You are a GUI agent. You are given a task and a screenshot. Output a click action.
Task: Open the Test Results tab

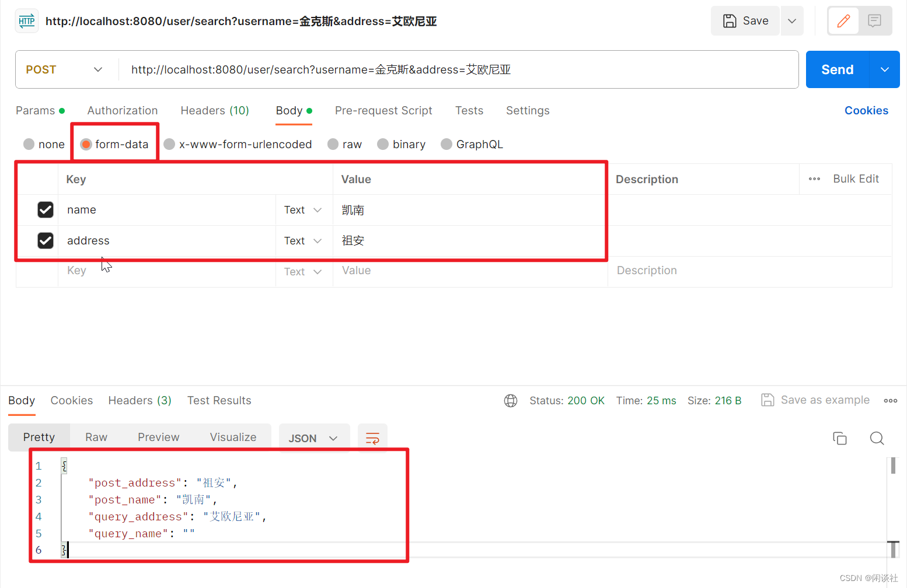coord(219,400)
